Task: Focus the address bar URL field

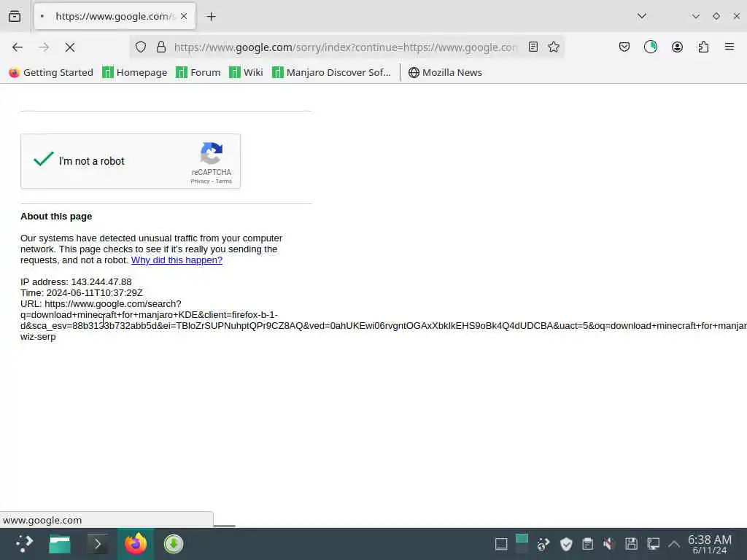Action: [345, 47]
